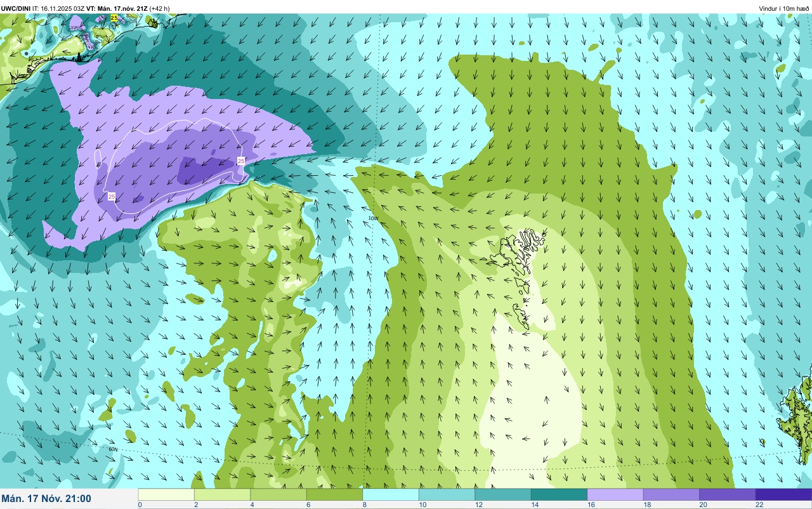
Task: Click the 'Mán. 17 Nóv. 21:00' date label
Action: (46, 499)
